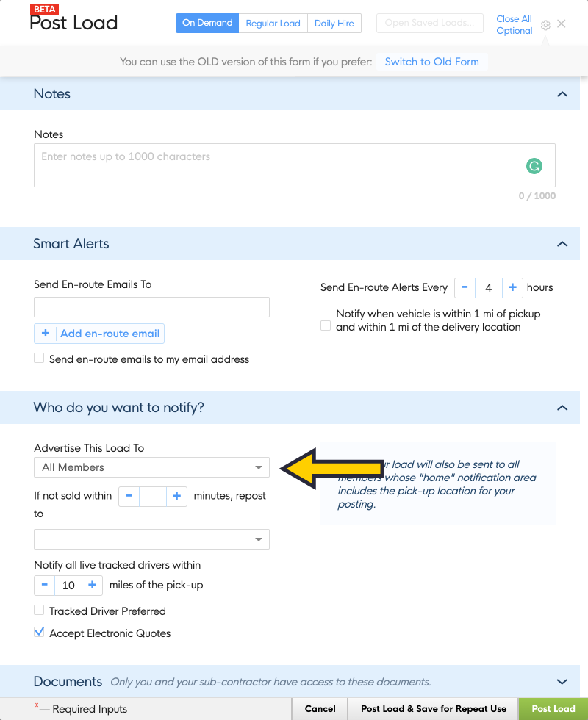Viewport: 588px width, 720px height.
Task: Collapse the Notes section
Action: coord(562,94)
